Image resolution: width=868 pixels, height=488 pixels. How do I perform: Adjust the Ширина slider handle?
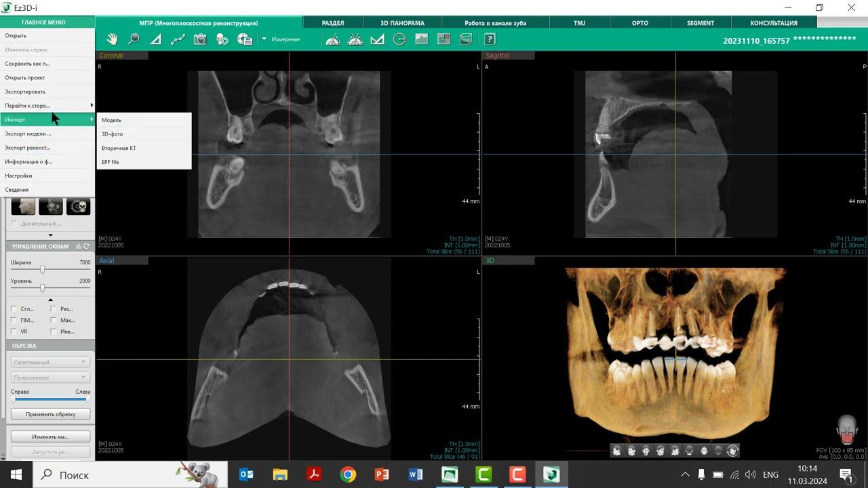click(x=42, y=270)
